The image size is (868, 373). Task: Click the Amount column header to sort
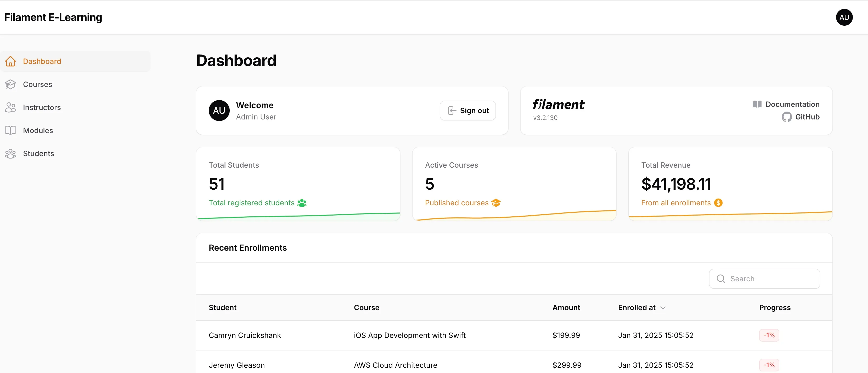click(566, 308)
